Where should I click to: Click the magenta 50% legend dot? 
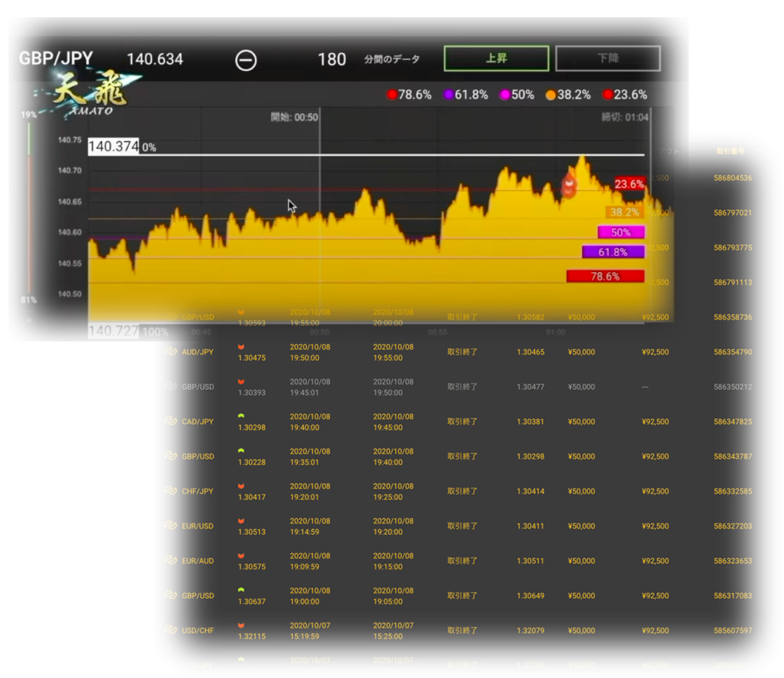(x=504, y=95)
